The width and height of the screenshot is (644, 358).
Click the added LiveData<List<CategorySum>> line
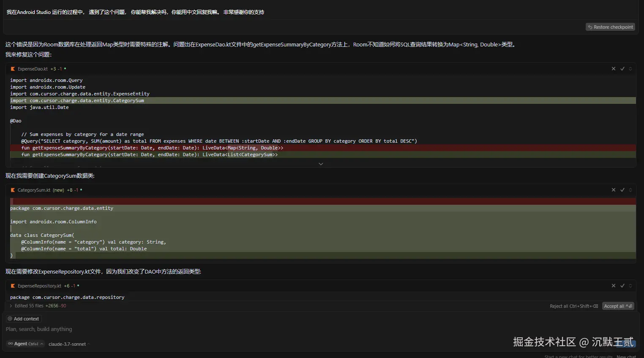tap(323, 155)
